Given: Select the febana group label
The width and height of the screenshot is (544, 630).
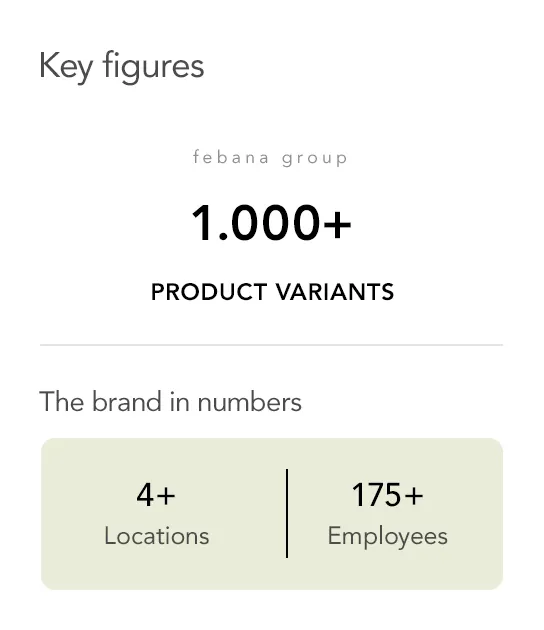Looking at the screenshot, I should pyautogui.click(x=270, y=158).
